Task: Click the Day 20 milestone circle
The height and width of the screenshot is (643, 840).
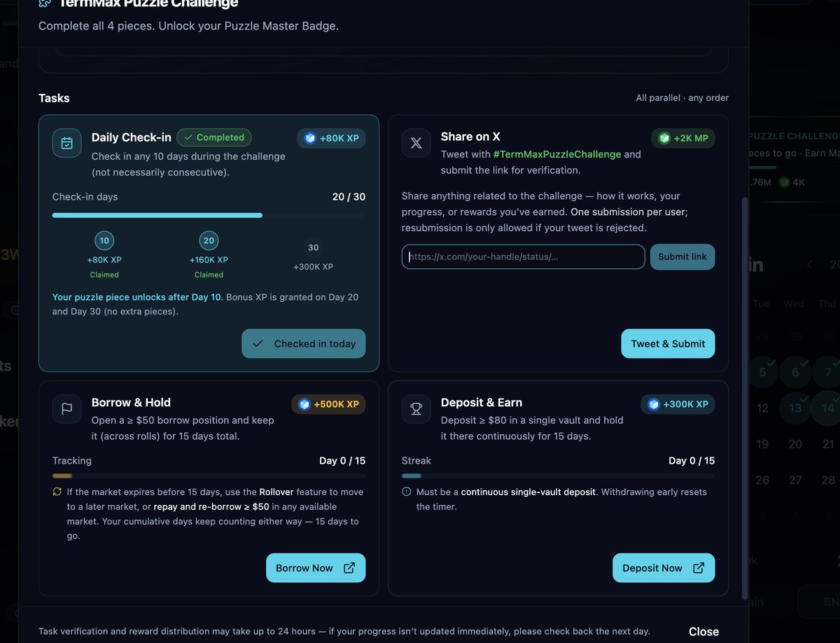Action: coord(209,240)
